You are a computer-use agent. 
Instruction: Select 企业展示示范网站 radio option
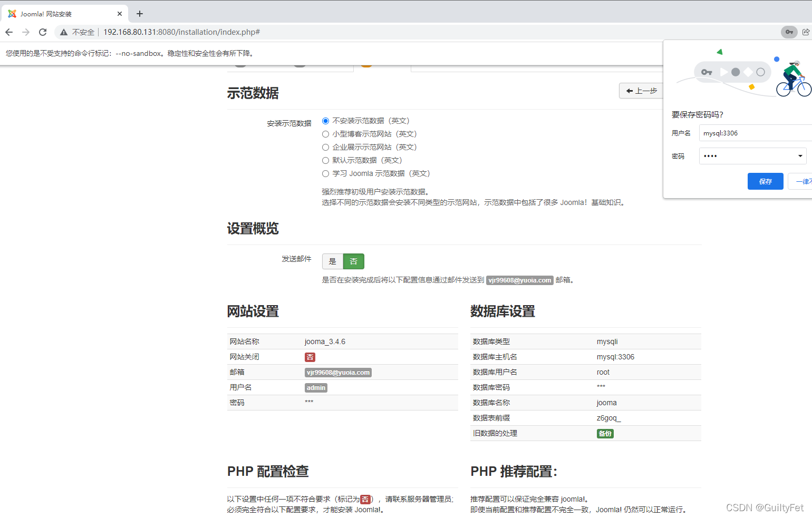(x=325, y=148)
